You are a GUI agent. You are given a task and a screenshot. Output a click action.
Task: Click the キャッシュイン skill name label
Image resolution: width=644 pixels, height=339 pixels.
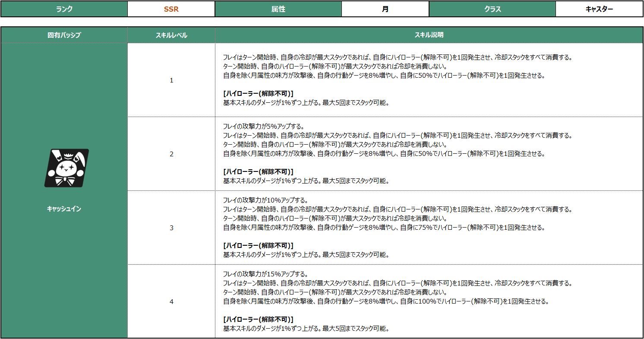point(64,209)
